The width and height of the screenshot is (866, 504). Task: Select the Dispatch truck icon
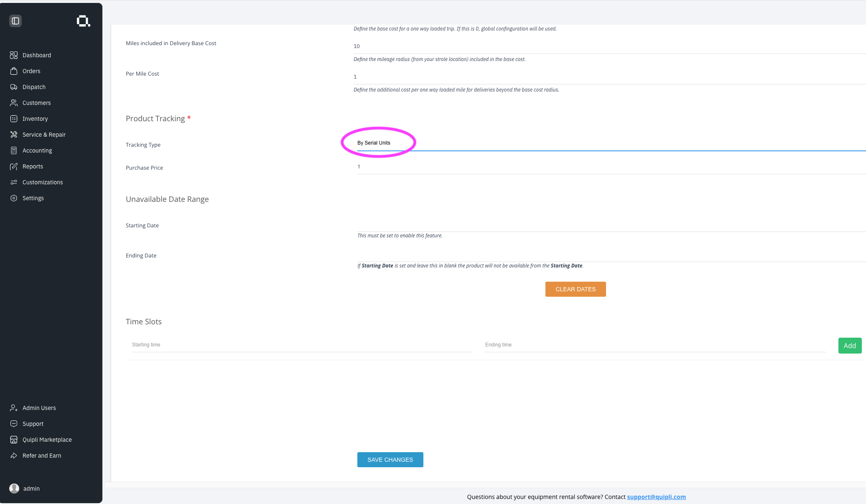coord(14,87)
